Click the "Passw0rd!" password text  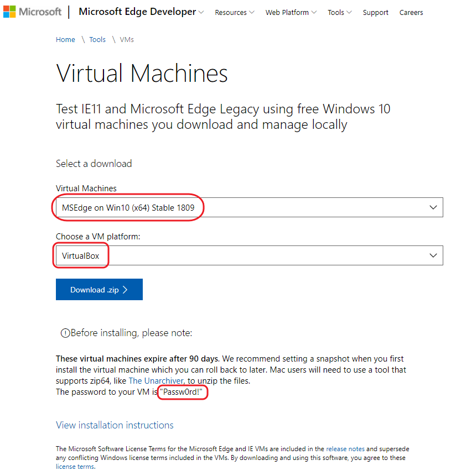(181, 392)
